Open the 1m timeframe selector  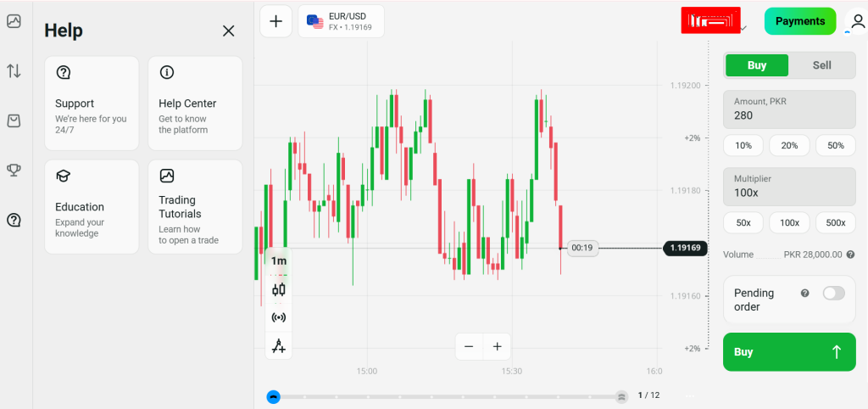point(279,261)
